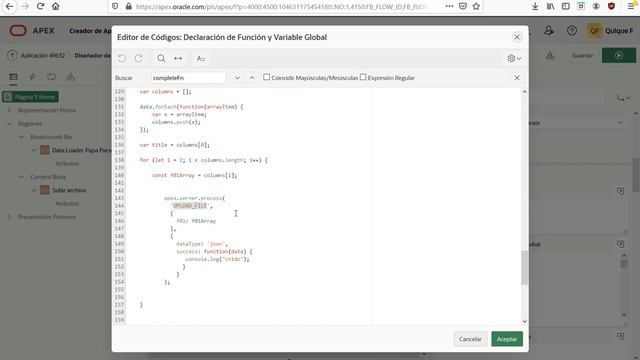Viewport: 640px width, 360px height.
Task: Click the APEX logo
Action: tap(32, 31)
